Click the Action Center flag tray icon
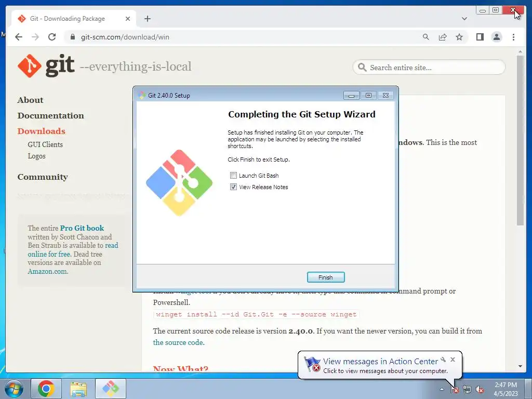This screenshot has width=532, height=399. (455, 390)
